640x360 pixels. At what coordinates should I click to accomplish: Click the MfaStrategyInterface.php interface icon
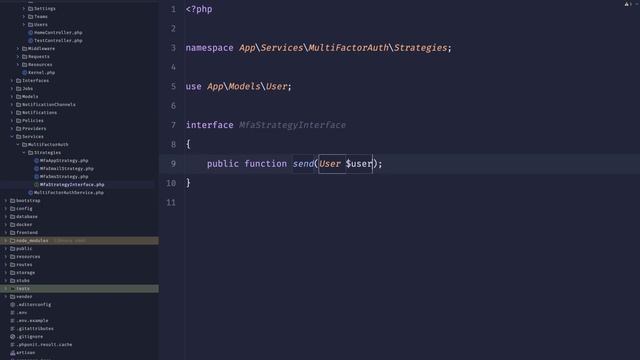[x=36, y=184]
